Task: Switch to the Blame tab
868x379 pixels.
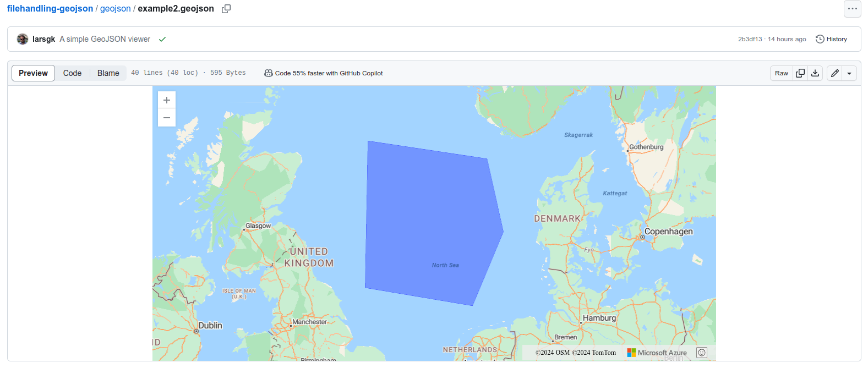Action: [x=108, y=73]
